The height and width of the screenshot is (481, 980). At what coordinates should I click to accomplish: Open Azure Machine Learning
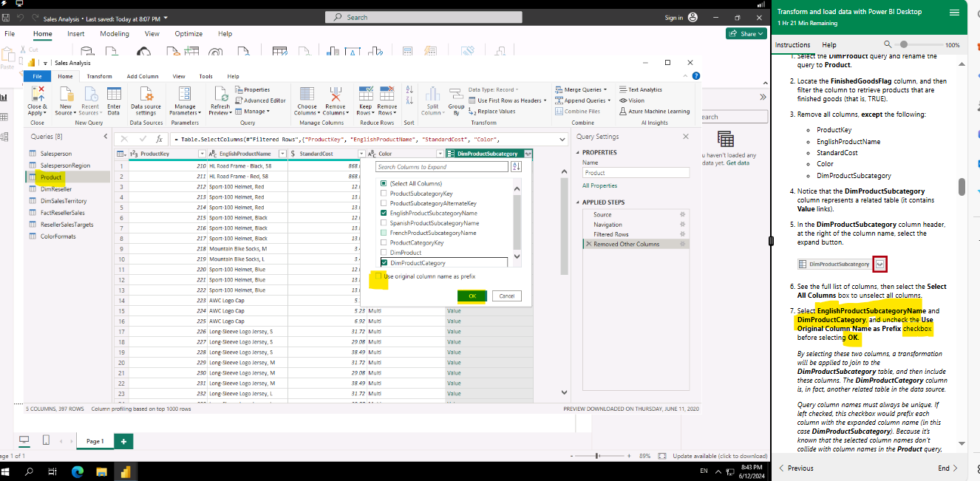(x=655, y=112)
